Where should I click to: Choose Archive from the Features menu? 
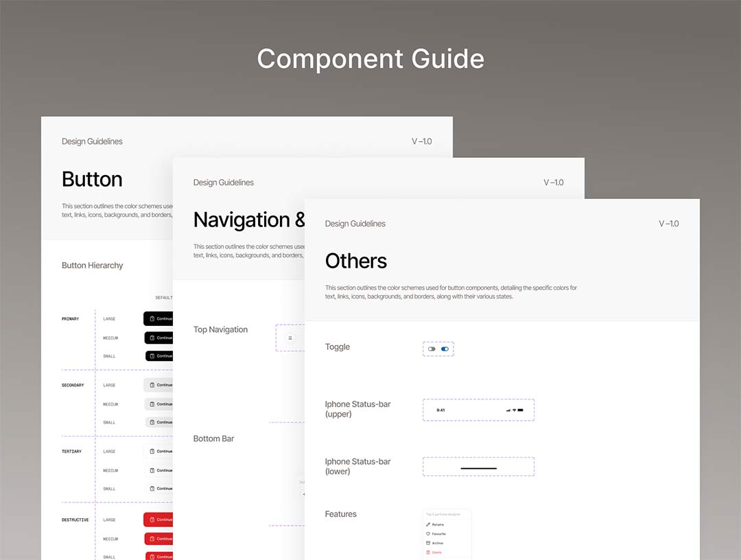(x=438, y=543)
